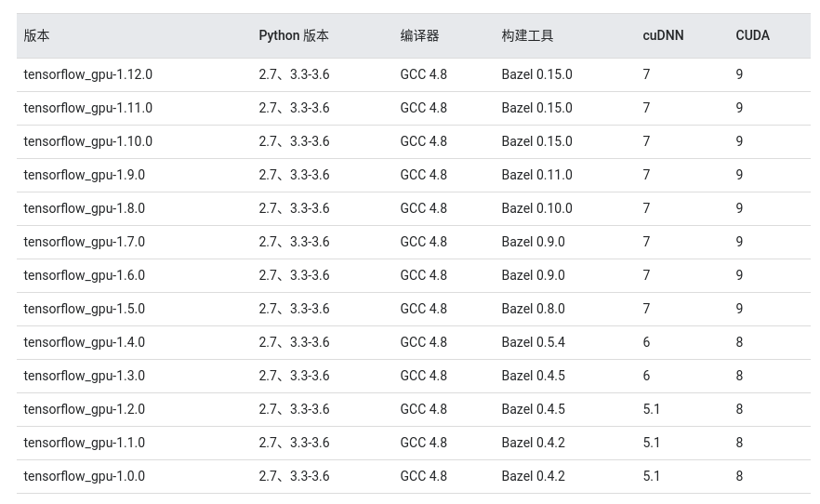Select the tensorflow_gpu-1.3.0 version cell
The image size is (820, 504).
(x=85, y=376)
